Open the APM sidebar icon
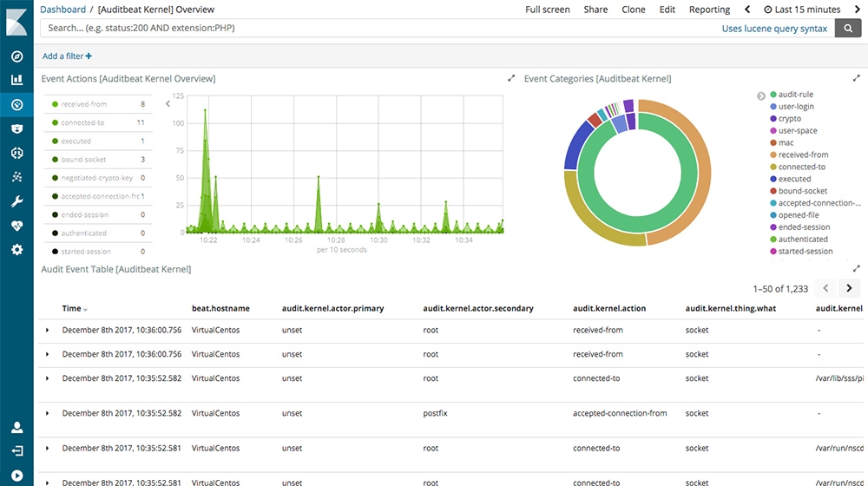 [x=17, y=154]
